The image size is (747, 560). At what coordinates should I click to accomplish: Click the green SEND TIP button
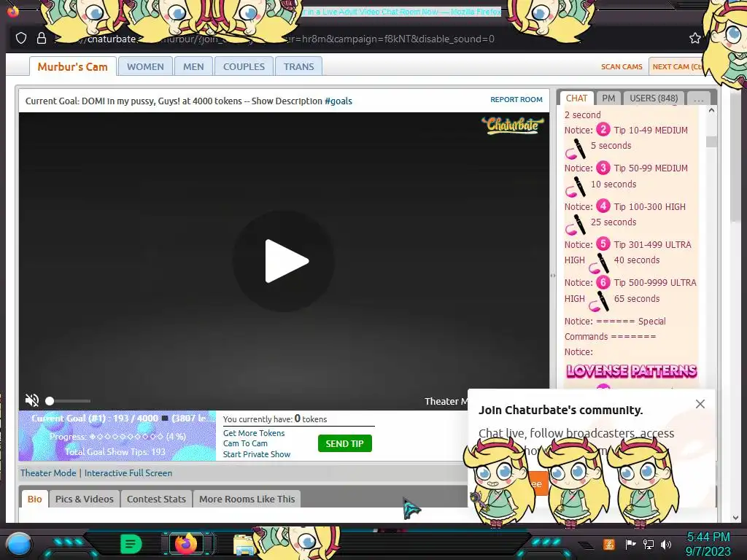point(344,443)
